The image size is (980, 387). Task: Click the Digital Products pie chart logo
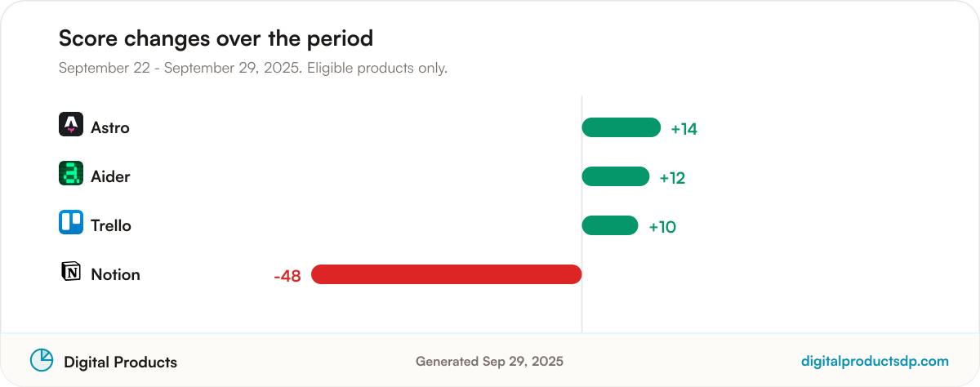click(42, 360)
